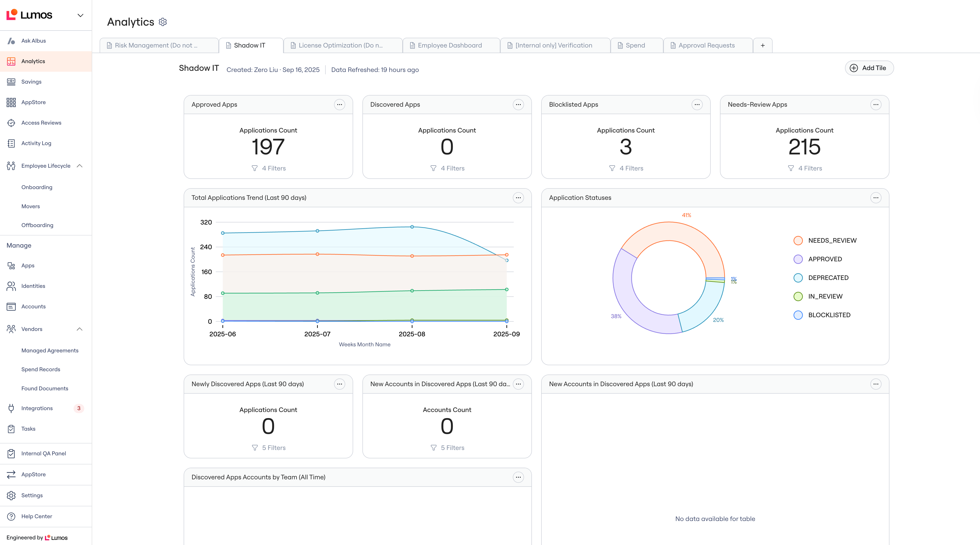Toggle APPROVED legend series
980x545 pixels.
tap(818, 259)
